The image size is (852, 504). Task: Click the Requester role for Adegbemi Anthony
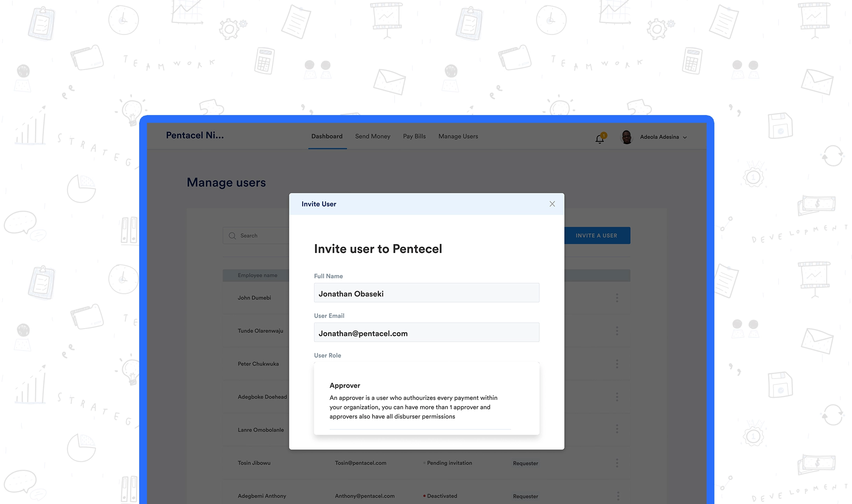coord(526,496)
